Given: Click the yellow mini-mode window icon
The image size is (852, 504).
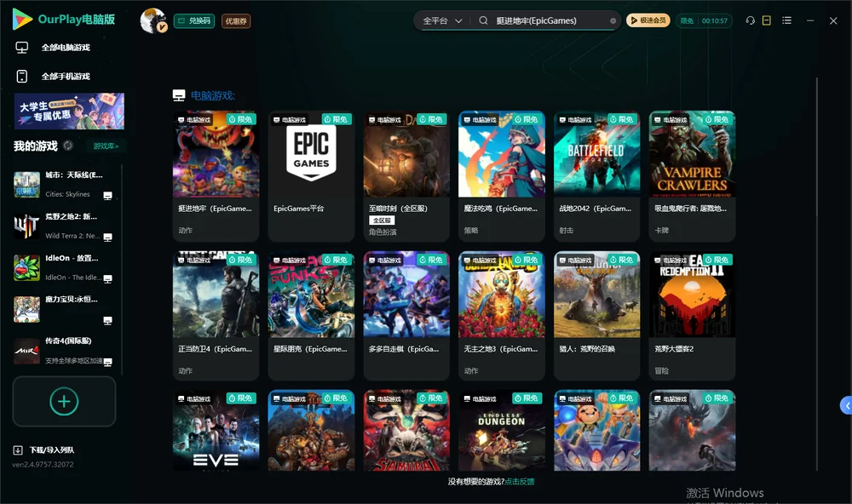Looking at the screenshot, I should (x=767, y=20).
